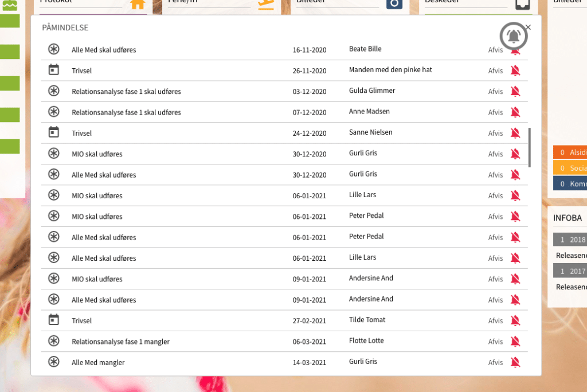The height and width of the screenshot is (392, 587).
Task: Click the large notification bell icon
Action: (513, 36)
